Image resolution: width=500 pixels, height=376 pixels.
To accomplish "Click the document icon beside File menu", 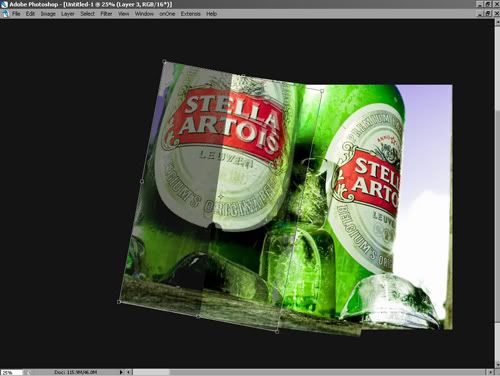I will 5,14.
